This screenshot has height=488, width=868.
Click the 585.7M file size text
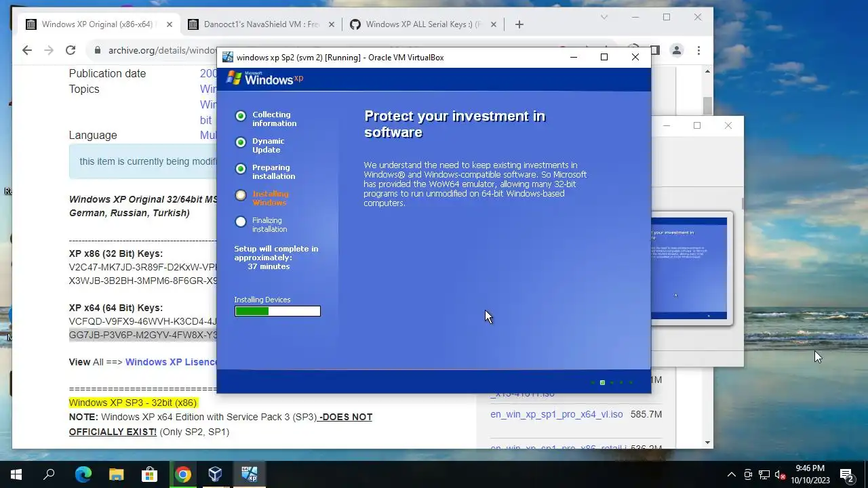[x=646, y=414]
